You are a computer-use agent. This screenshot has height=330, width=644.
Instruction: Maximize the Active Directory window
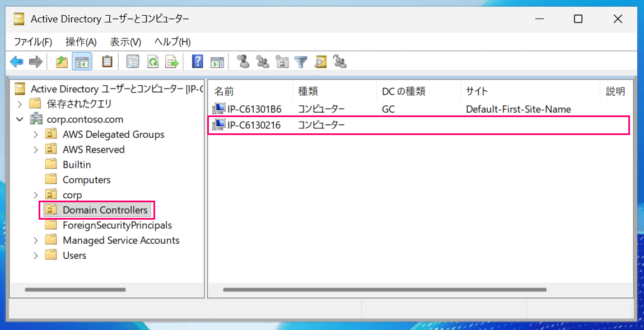tap(578, 19)
